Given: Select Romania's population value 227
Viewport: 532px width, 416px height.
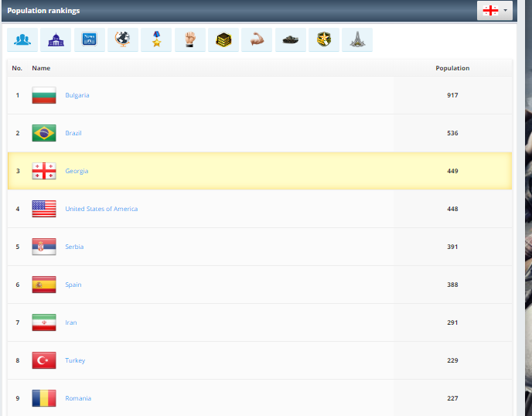Looking at the screenshot, I should pos(452,398).
